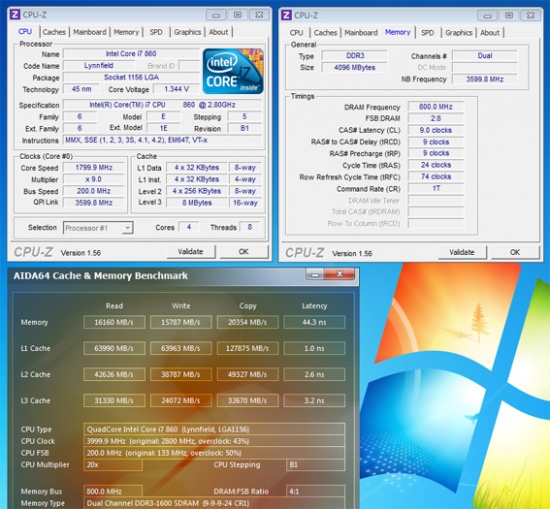Click Cycle Time (tRAS) value 24 clocks
The image size is (550, 509).
436,165
